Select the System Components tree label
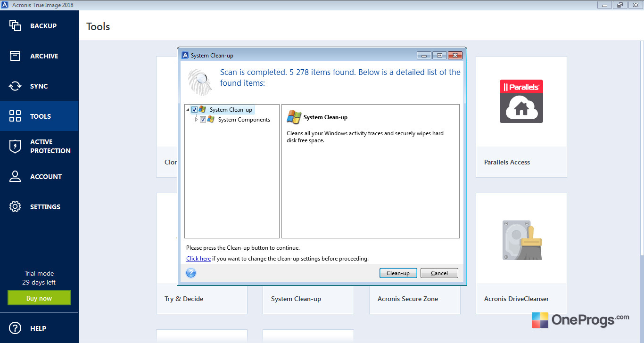 pyautogui.click(x=244, y=120)
